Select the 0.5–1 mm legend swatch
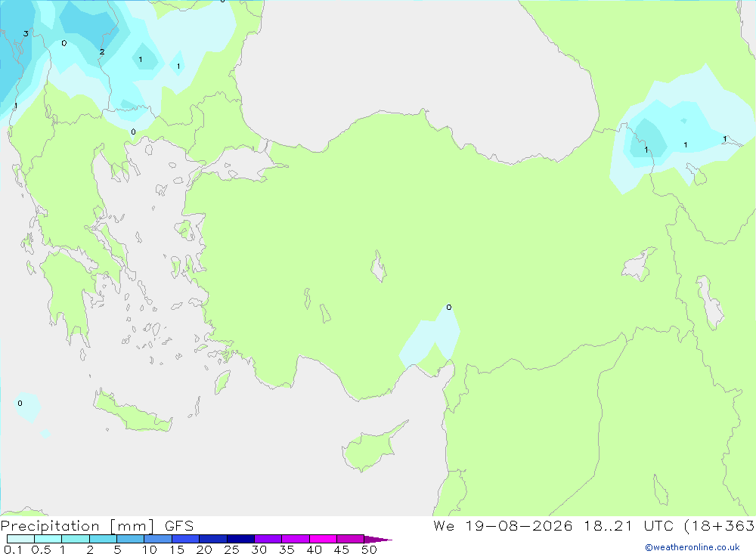Screen dimensions: 756x554 pos(48,539)
